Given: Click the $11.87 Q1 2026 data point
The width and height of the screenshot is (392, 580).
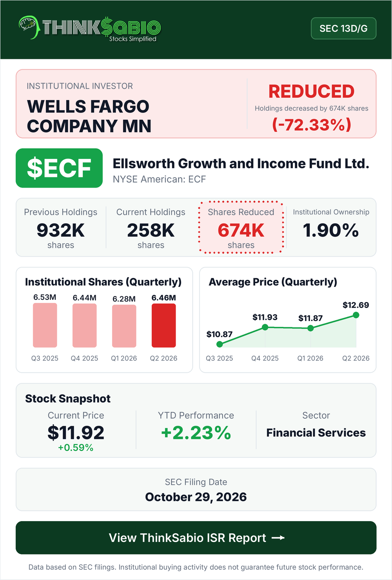Looking at the screenshot, I should tap(310, 328).
